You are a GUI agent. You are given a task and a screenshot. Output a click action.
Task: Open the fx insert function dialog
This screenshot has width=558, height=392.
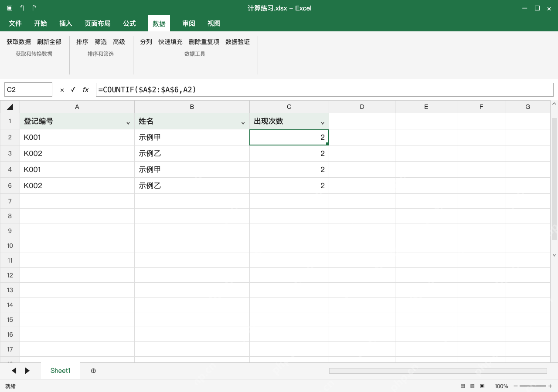pos(85,90)
